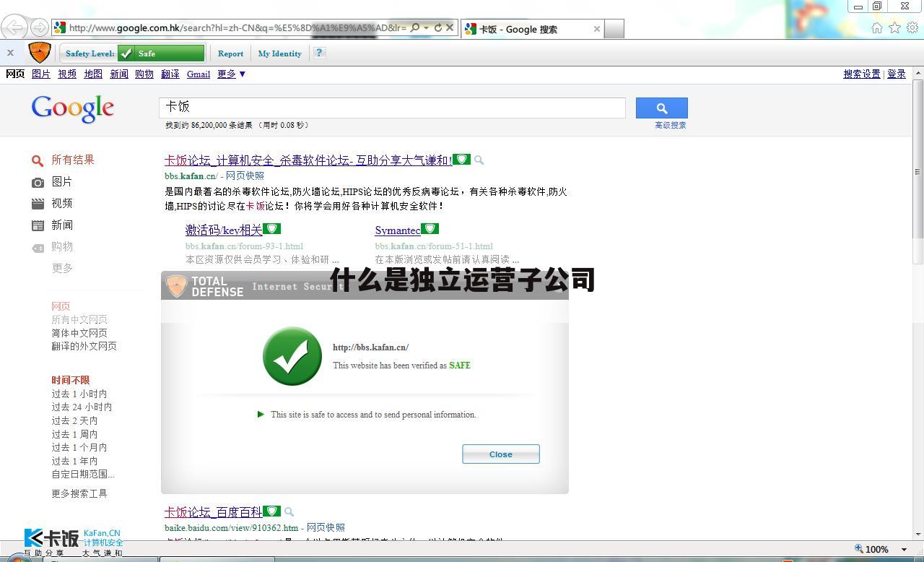Click 高级搜索 advanced search link
The height and width of the screenshot is (562, 924).
click(671, 125)
